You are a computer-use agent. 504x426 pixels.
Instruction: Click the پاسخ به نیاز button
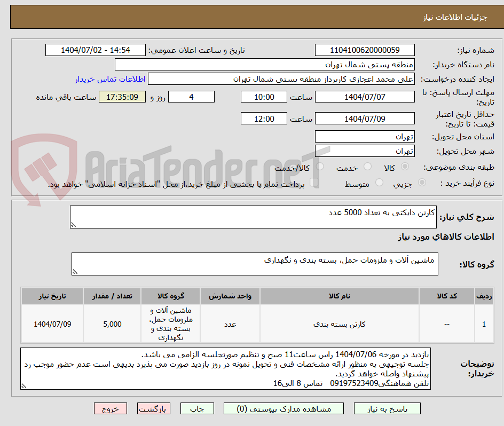tap(387, 408)
